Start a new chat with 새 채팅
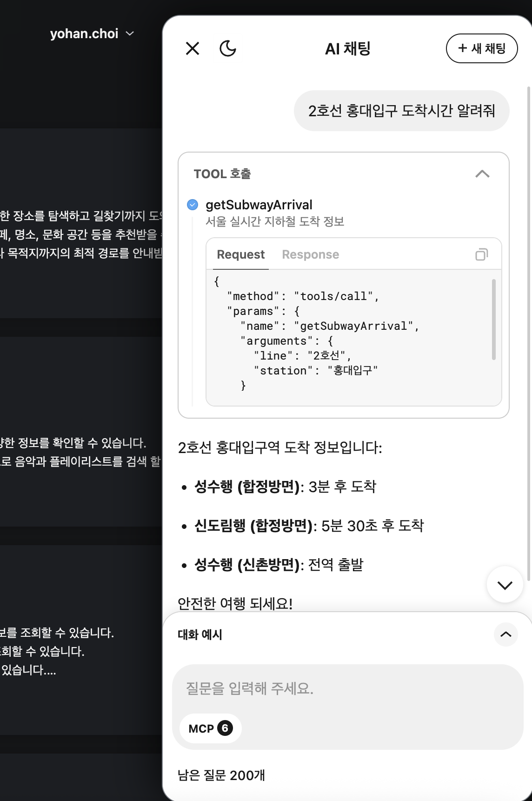The height and width of the screenshot is (801, 532). point(482,48)
